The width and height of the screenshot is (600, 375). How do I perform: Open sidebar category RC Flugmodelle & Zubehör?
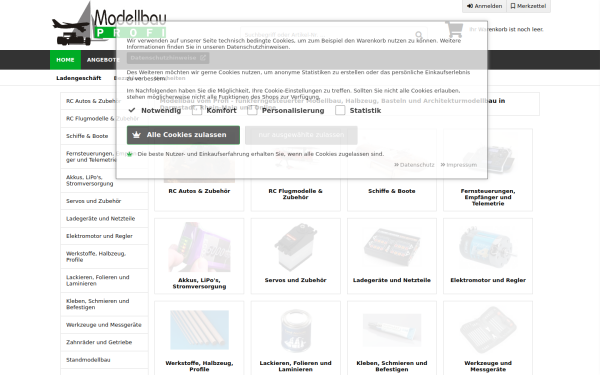coord(104,119)
